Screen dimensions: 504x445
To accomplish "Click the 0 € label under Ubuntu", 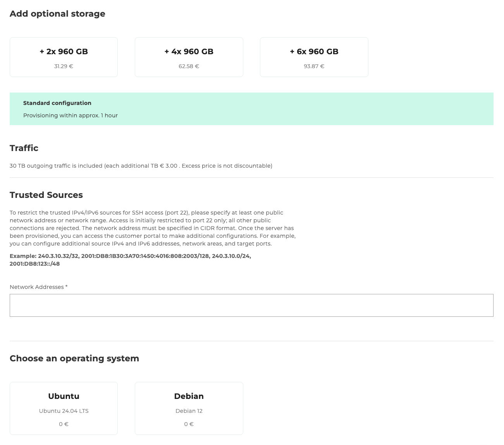I will tap(64, 424).
